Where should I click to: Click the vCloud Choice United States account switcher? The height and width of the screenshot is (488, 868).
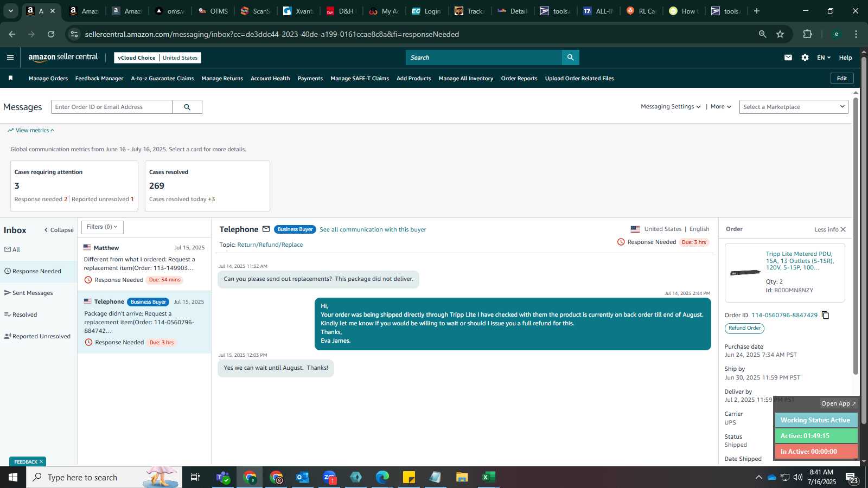pos(157,57)
